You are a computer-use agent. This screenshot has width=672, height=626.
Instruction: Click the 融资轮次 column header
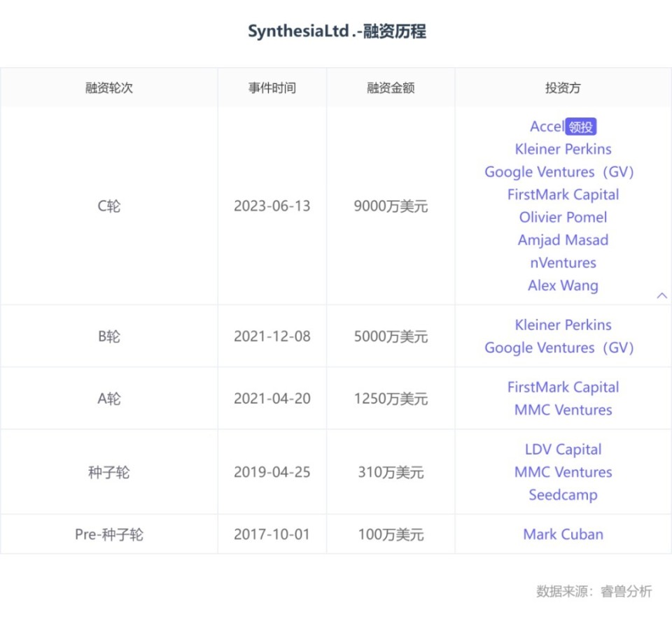109,87
